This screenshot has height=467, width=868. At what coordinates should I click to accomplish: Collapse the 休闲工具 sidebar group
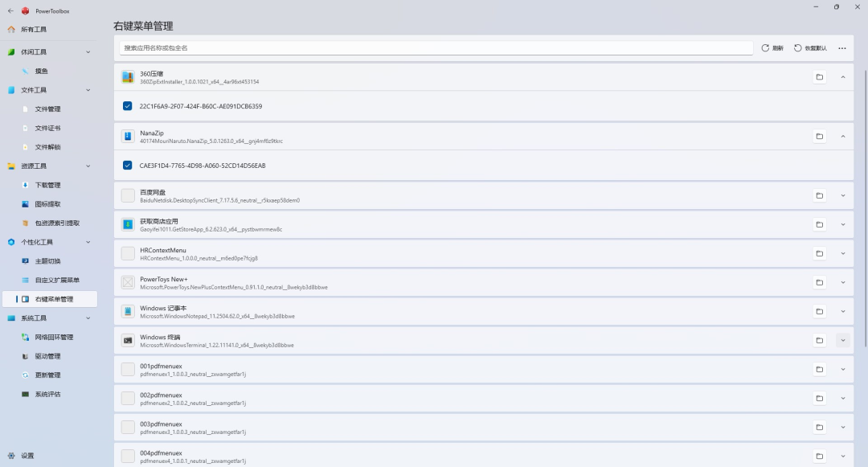coord(88,52)
